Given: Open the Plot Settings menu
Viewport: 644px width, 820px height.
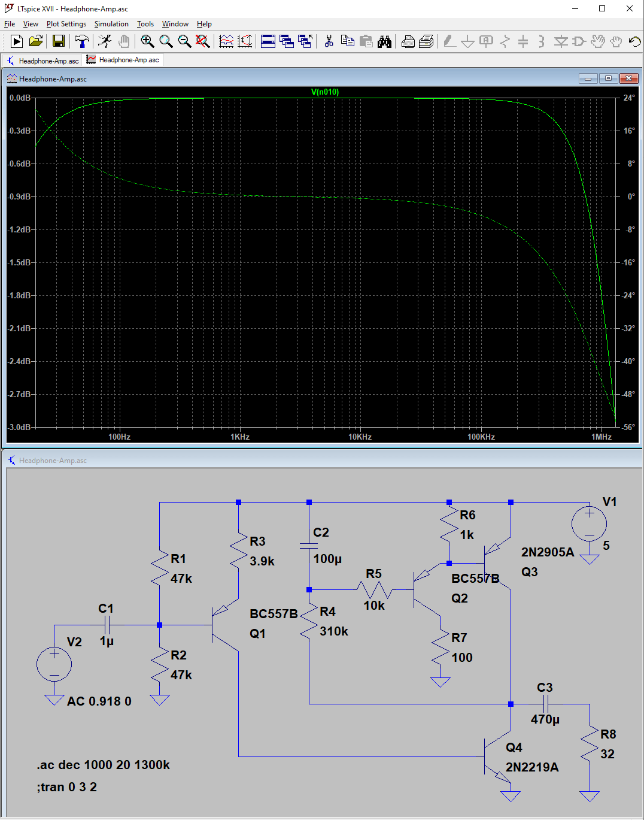Looking at the screenshot, I should (66, 24).
